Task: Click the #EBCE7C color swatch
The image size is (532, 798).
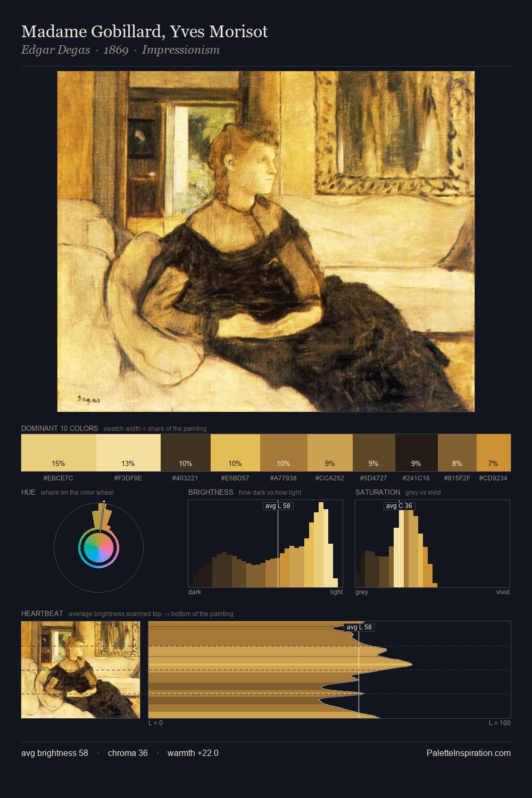Action: (59, 453)
